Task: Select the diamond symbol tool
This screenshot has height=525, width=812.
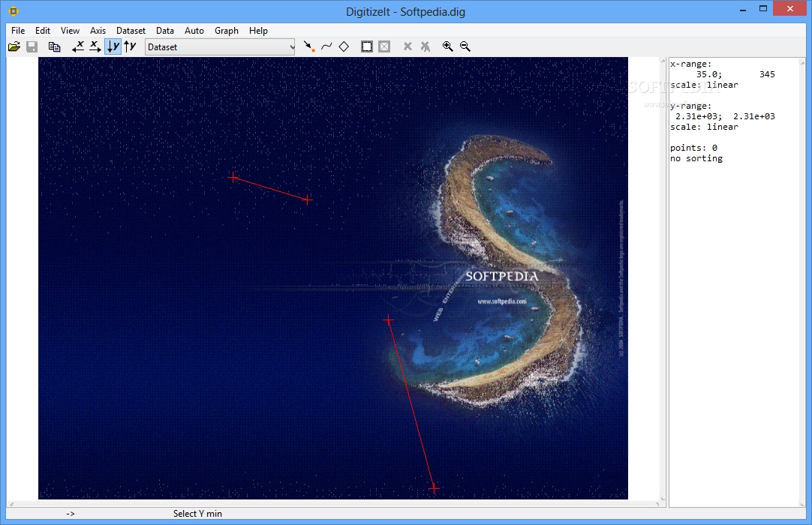Action: pos(344,46)
